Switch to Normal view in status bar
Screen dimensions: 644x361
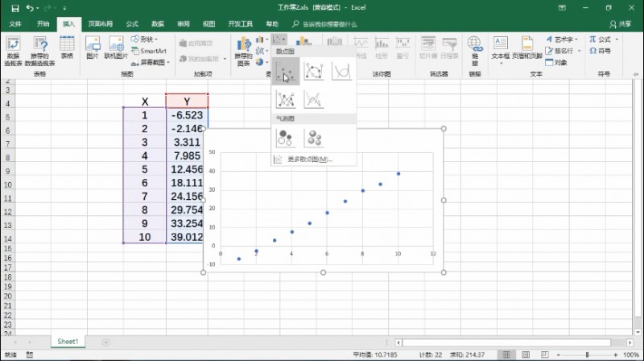pos(506,355)
